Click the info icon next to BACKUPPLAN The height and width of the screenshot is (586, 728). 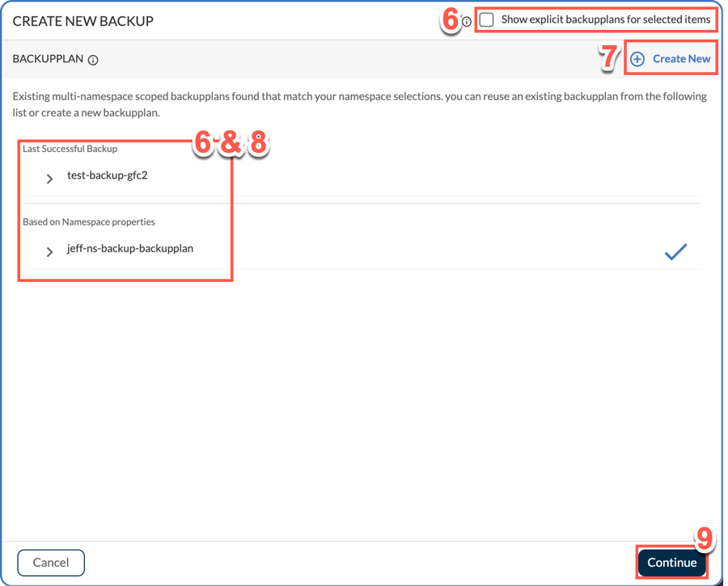point(93,60)
